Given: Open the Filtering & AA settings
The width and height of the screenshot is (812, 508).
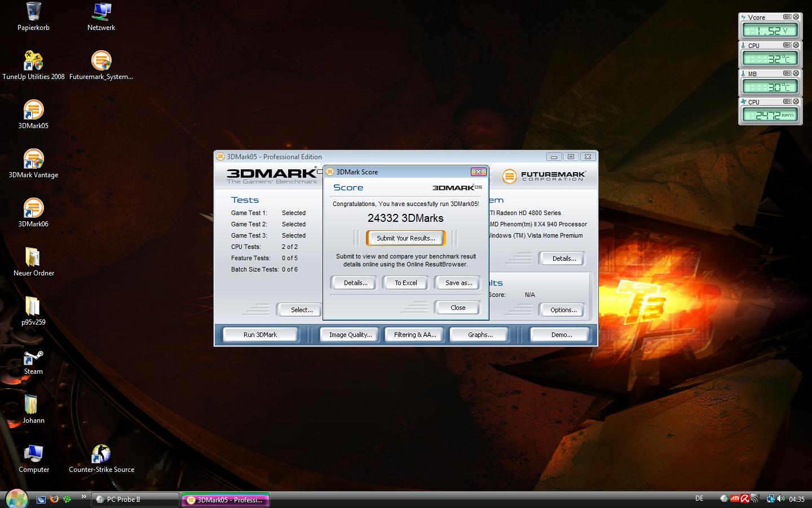Looking at the screenshot, I should pos(415,335).
